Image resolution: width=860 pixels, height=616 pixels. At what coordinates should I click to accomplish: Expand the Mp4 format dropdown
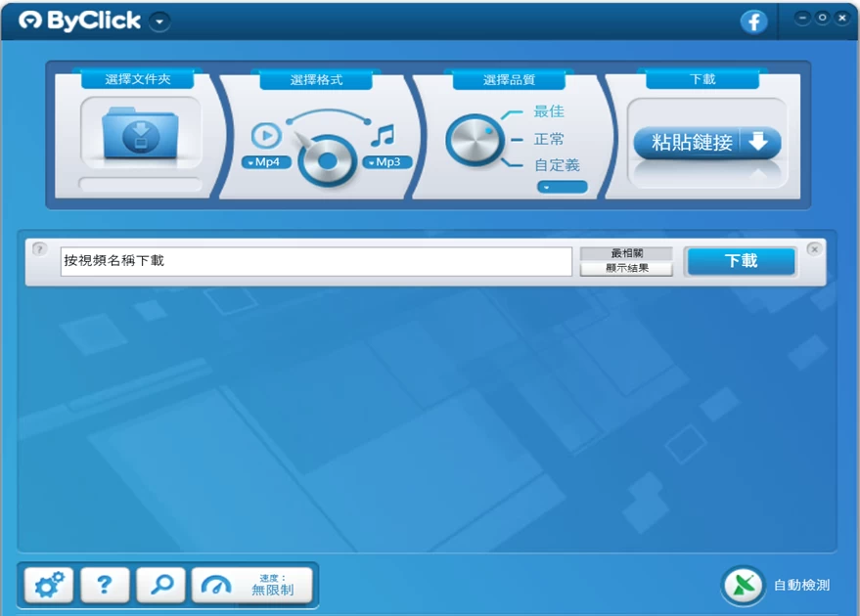tap(266, 162)
